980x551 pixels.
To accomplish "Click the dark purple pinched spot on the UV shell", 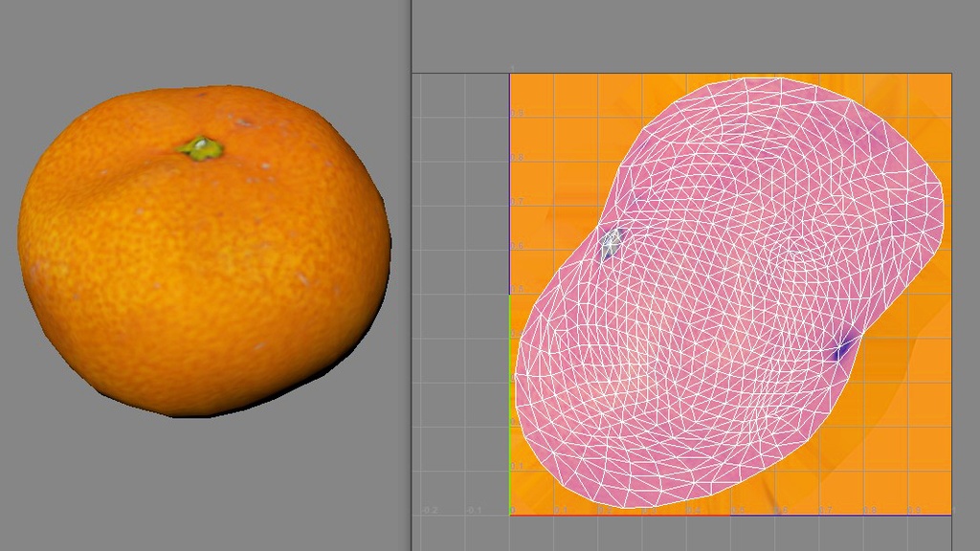I will pyautogui.click(x=844, y=348).
